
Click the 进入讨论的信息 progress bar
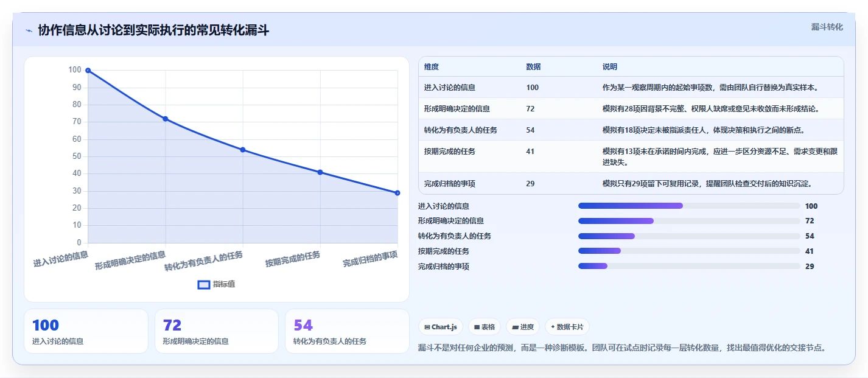[689, 206]
